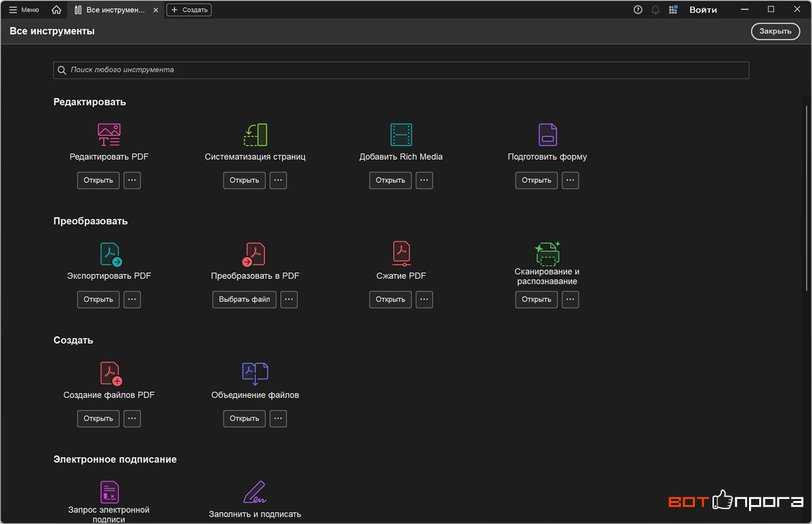This screenshot has height=524, width=812.
Task: Click Открыть under Объединение файлов
Action: point(244,418)
